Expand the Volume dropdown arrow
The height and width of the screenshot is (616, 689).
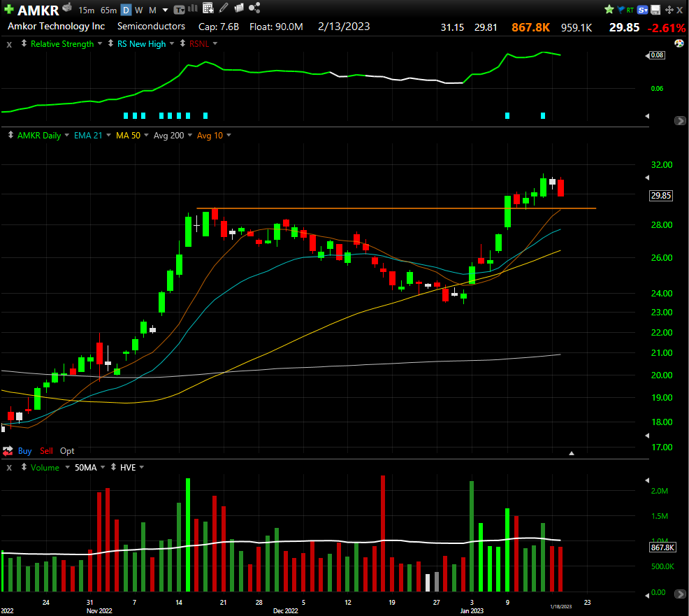coord(67,467)
